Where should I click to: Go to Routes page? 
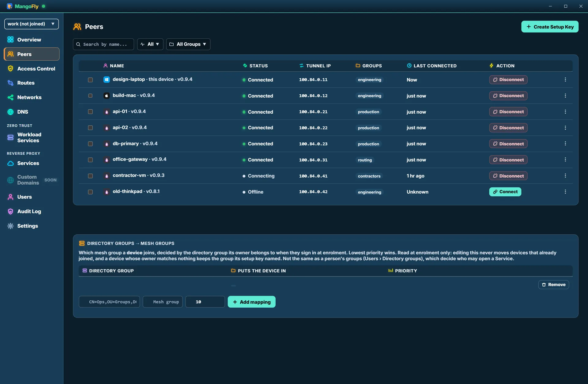(x=26, y=83)
